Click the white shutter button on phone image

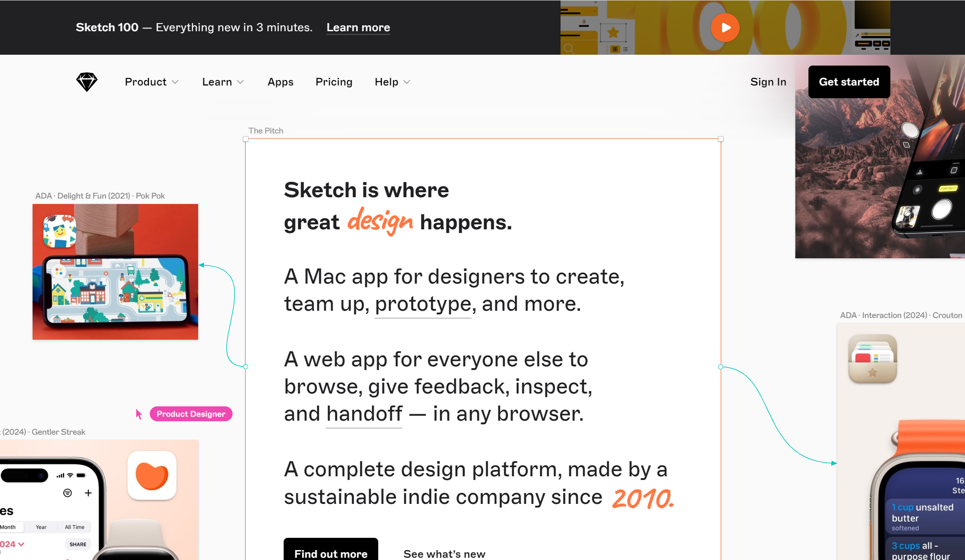(x=941, y=210)
